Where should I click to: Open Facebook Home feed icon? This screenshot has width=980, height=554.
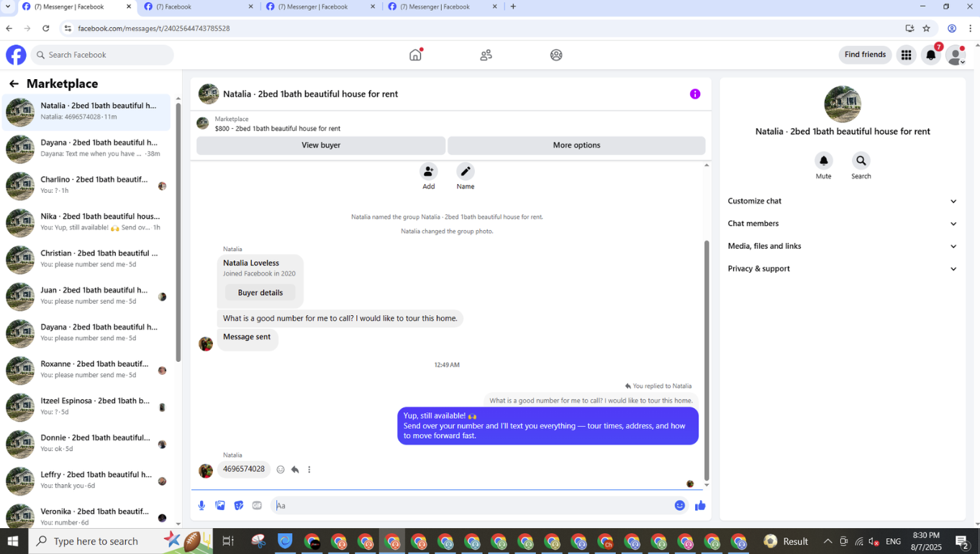click(415, 55)
